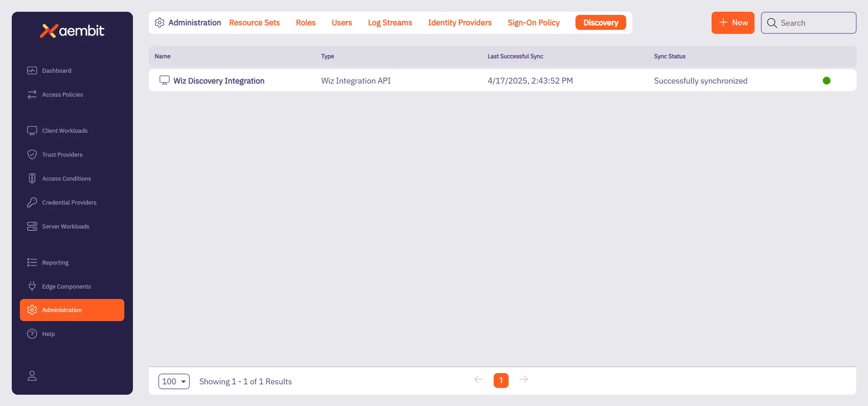
Task: Click Showing 1 - 1 of 1 Results
Action: point(245,382)
